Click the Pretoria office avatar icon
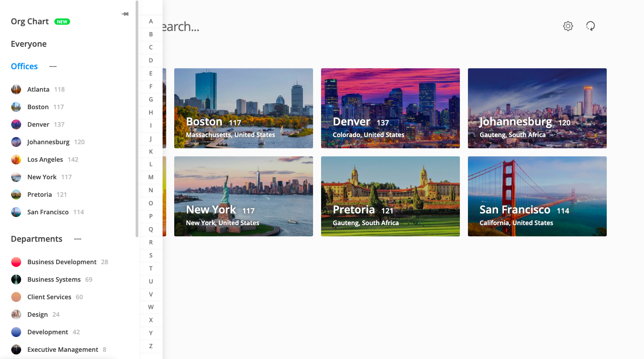This screenshot has width=644, height=359. point(16,195)
